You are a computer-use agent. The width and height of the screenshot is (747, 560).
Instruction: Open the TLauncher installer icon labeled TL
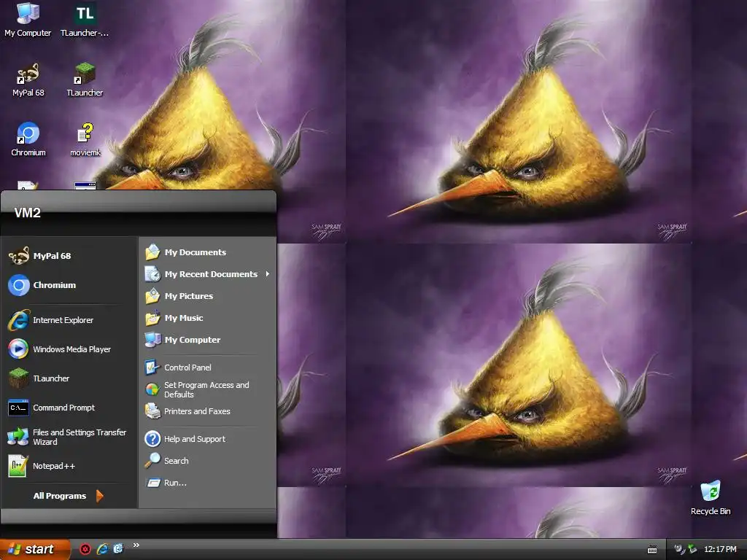click(85, 20)
